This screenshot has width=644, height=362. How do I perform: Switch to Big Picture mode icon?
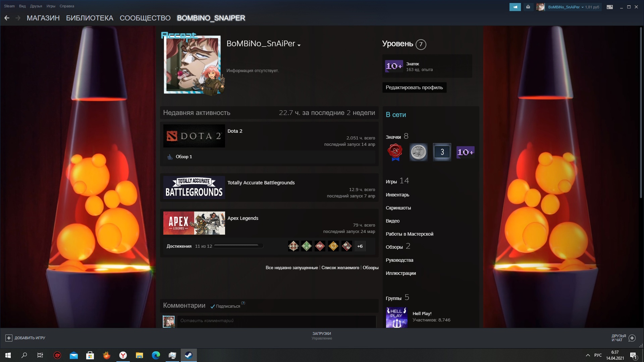(x=610, y=7)
